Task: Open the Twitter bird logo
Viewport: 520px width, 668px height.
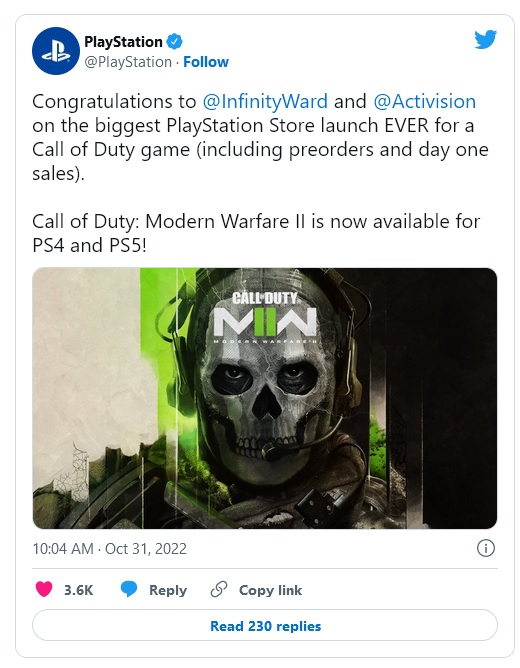Action: click(486, 39)
